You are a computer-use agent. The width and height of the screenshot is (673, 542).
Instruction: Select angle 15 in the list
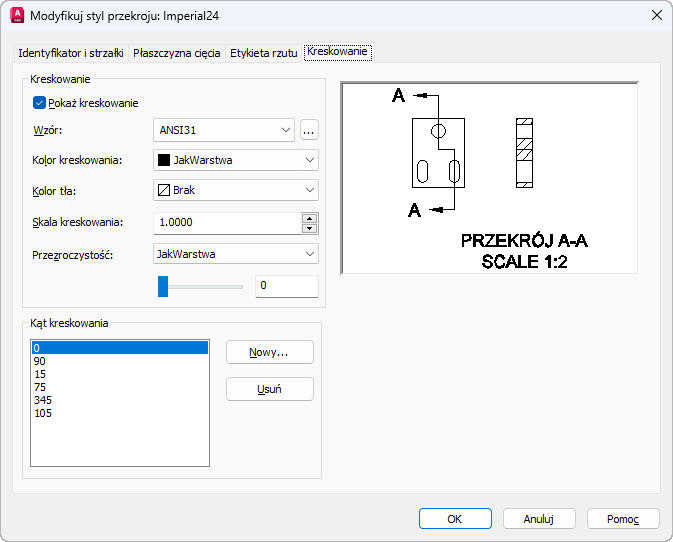click(120, 374)
